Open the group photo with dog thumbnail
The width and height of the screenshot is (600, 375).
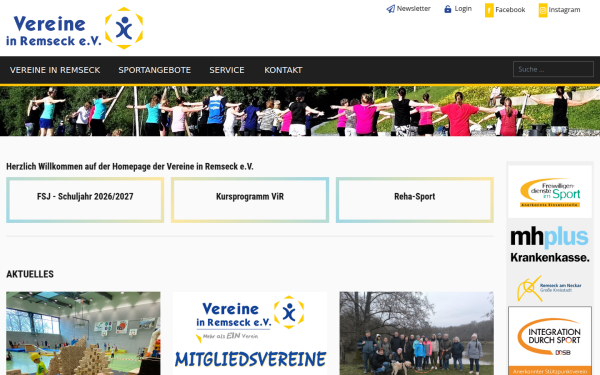[x=417, y=333]
